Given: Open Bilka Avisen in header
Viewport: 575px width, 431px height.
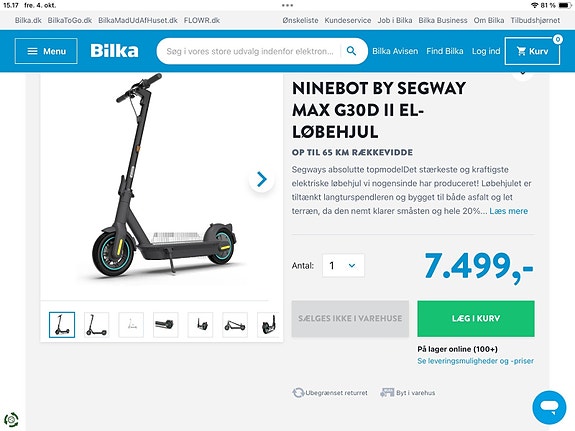Looking at the screenshot, I should (x=395, y=51).
